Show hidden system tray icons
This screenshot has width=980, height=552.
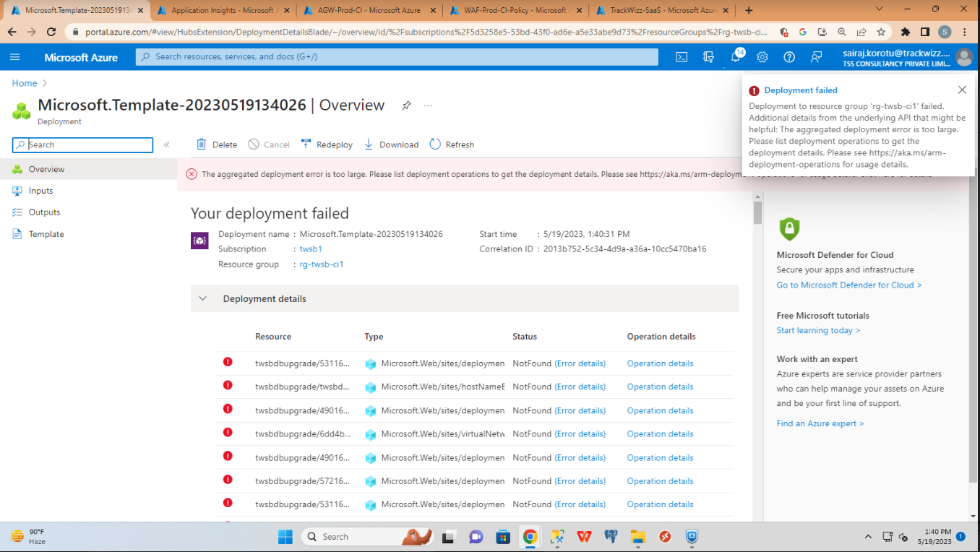[868, 537]
